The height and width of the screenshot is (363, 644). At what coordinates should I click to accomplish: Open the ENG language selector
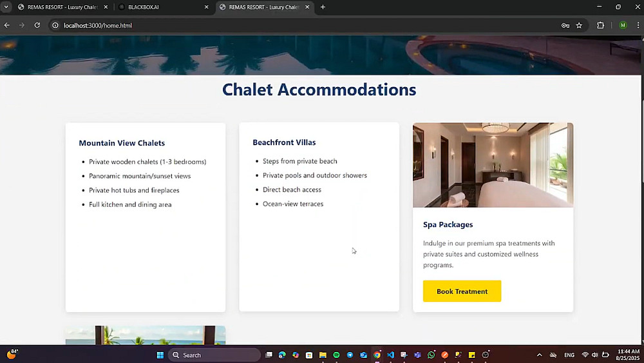click(x=569, y=355)
